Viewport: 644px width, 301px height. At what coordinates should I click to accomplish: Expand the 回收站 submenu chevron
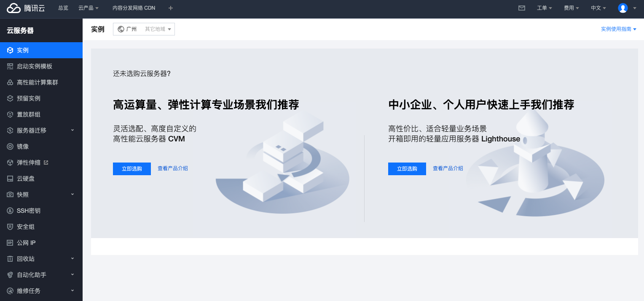point(72,258)
